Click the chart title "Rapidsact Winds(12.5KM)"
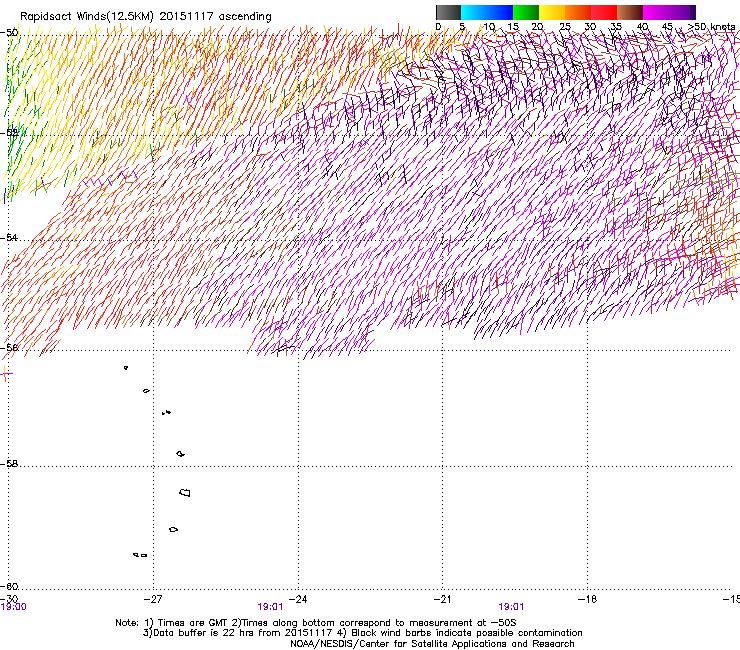 coord(87,16)
